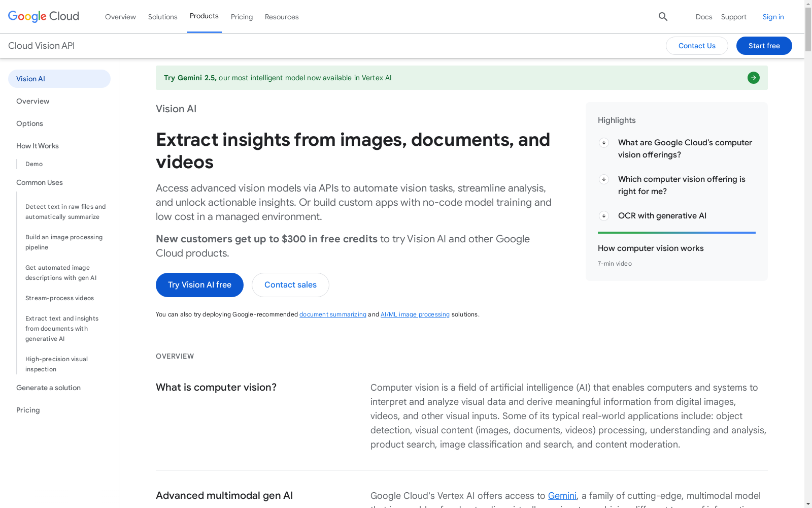Click the Start free button
Image resolution: width=812 pixels, height=508 pixels.
(764, 46)
